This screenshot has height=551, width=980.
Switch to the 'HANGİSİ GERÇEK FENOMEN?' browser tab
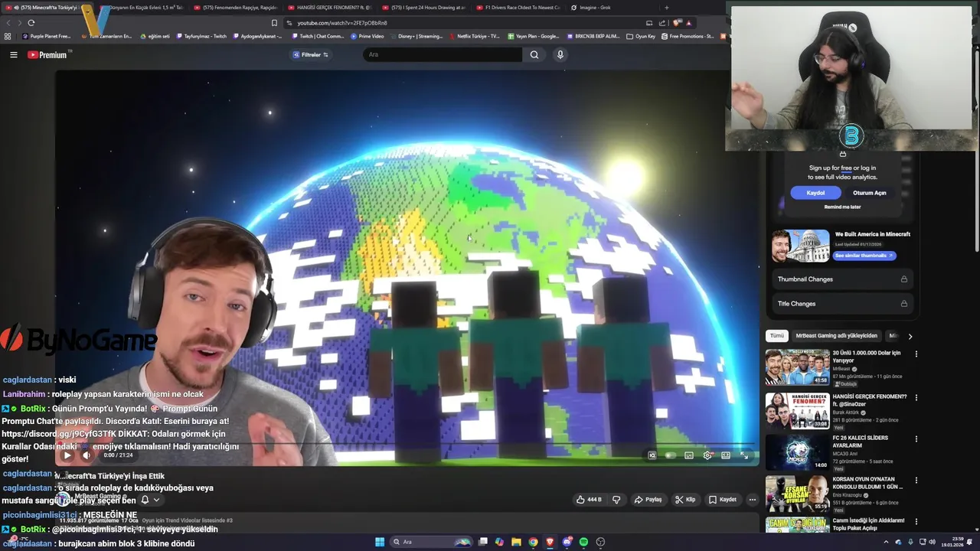coord(330,8)
